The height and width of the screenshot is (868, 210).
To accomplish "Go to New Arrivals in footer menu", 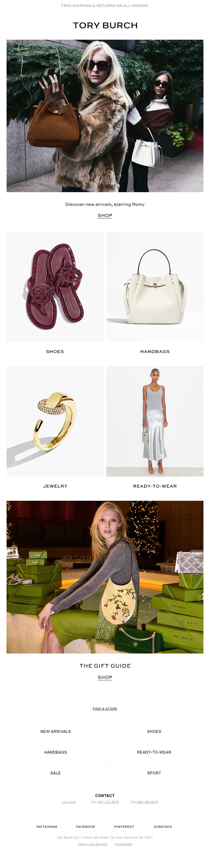I will [56, 732].
